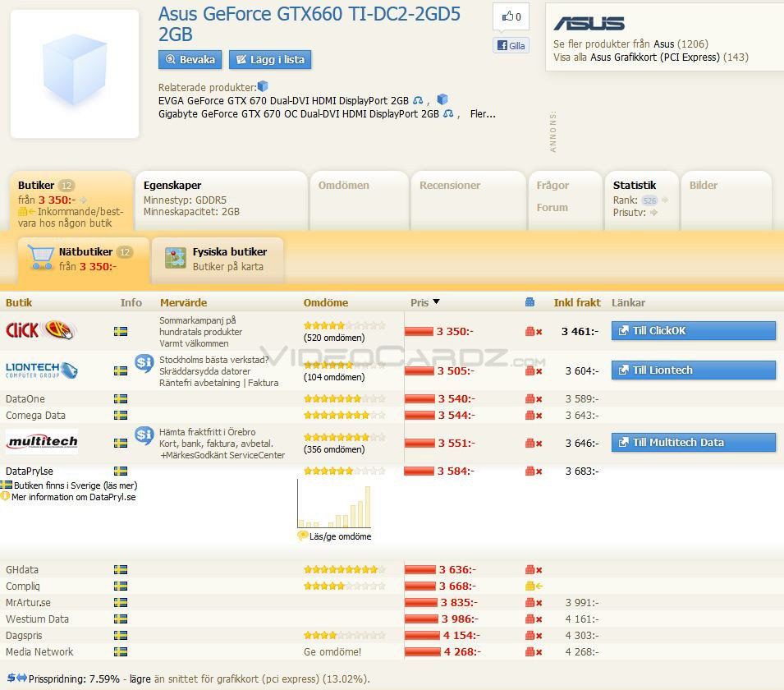Click Till ClickOK button

pyautogui.click(x=694, y=331)
